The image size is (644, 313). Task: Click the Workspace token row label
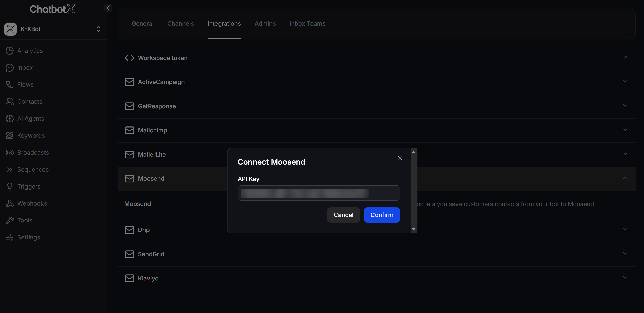pos(162,58)
